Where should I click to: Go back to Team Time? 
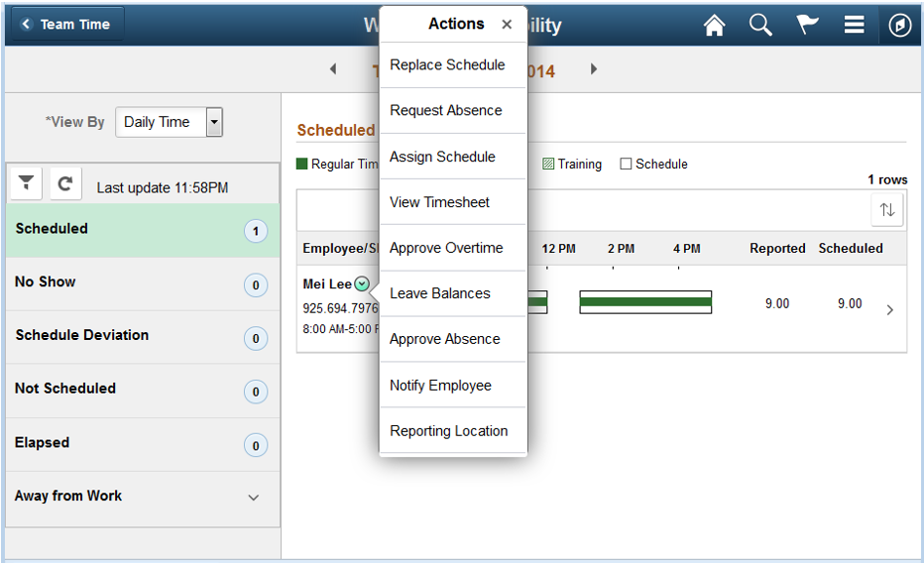point(65,24)
